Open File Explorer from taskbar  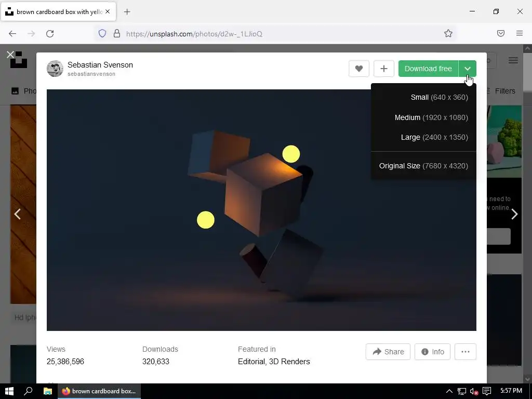coord(47,391)
